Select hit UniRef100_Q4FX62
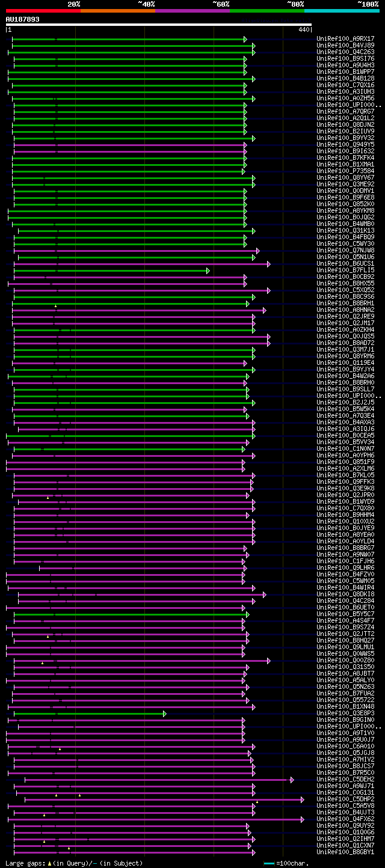Viewport: 385px width, 868px height. (345, 819)
